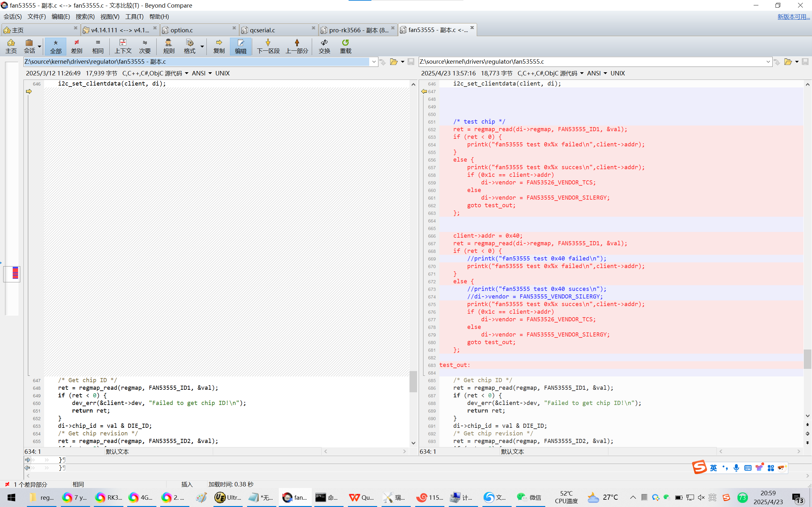Click the 上一部分 previous section arrow icon

click(x=297, y=43)
